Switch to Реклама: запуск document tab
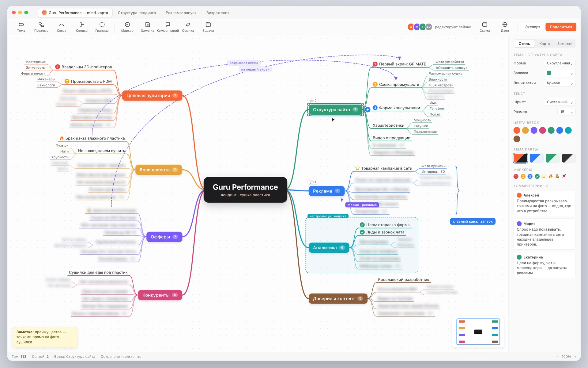 tap(181, 13)
